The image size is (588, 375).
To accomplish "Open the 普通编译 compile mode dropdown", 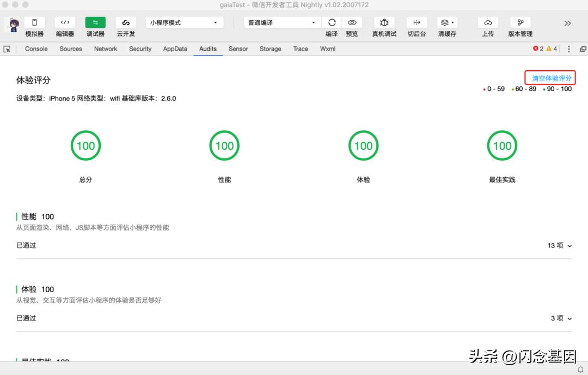I will tap(281, 22).
